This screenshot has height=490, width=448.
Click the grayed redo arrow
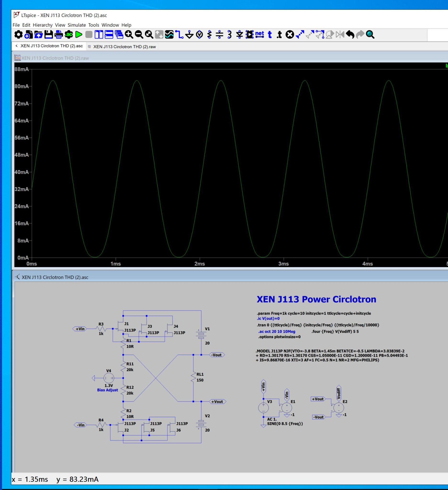click(360, 35)
